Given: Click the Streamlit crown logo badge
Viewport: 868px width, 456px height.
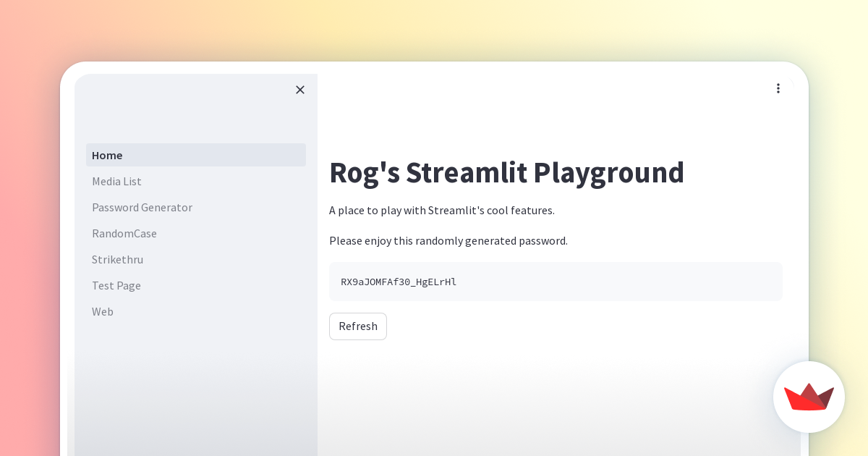Looking at the screenshot, I should 809,397.
